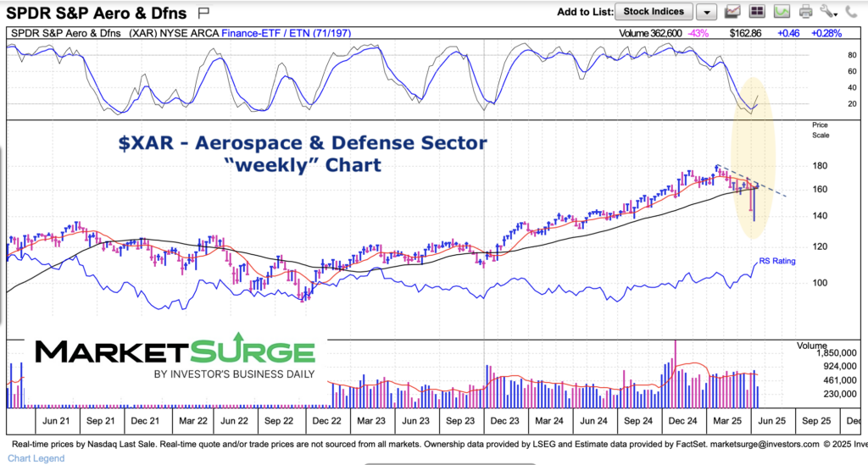
Task: Click the $162.86 price readout
Action: (745, 33)
